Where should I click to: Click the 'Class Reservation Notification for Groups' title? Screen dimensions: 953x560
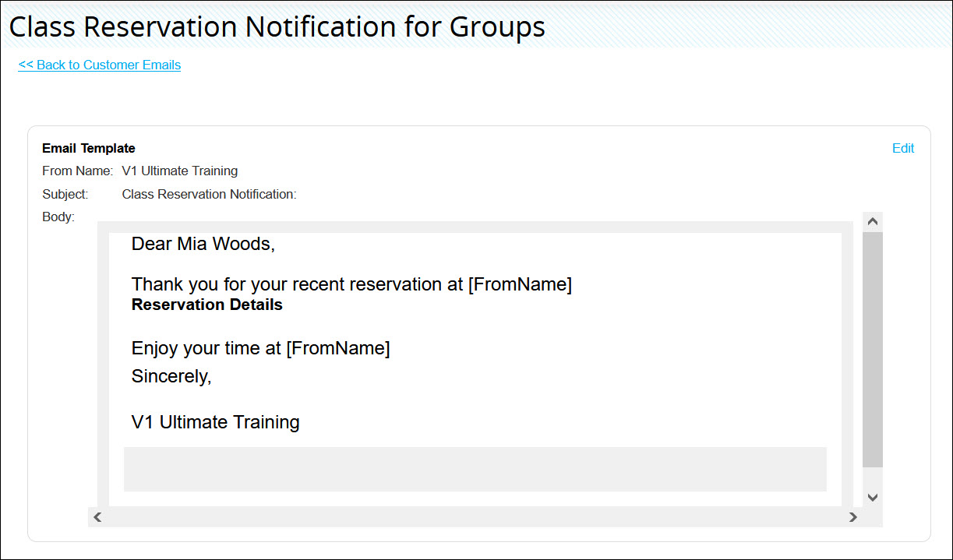point(277,26)
